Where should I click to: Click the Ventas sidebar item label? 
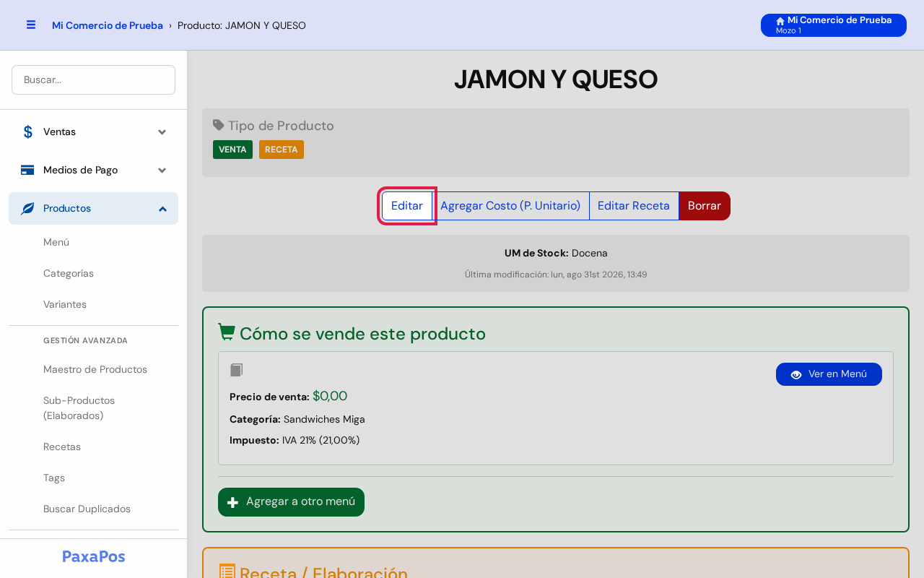(59, 131)
